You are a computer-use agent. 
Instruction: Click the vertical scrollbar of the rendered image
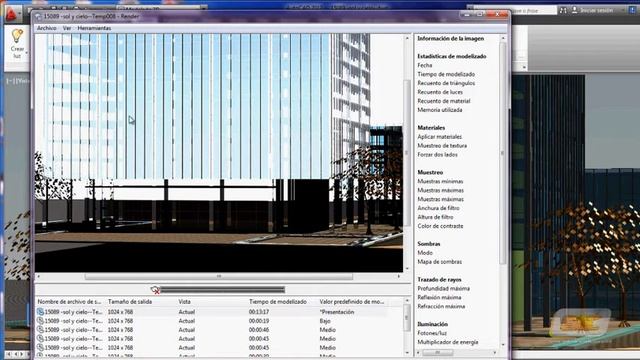coord(407,153)
